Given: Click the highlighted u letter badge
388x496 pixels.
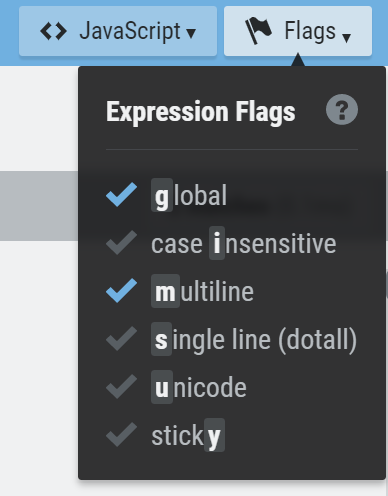Looking at the screenshot, I should pyautogui.click(x=162, y=387).
